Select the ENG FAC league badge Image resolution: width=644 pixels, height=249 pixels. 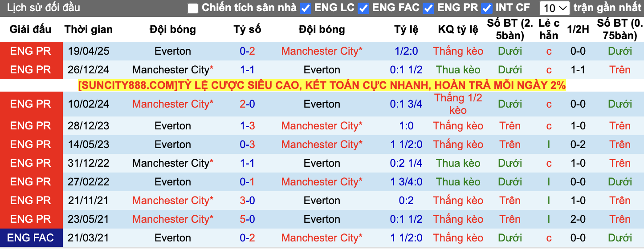[x=31, y=238]
